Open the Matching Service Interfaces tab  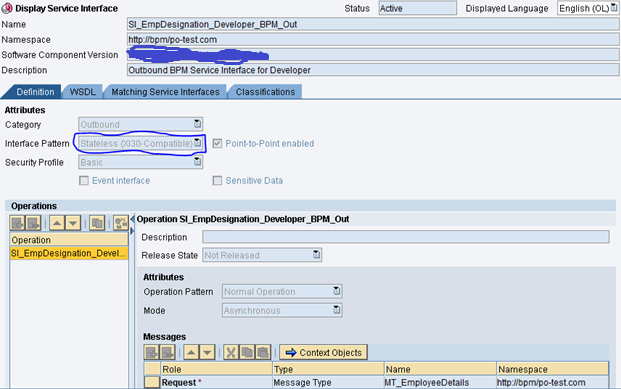click(165, 92)
